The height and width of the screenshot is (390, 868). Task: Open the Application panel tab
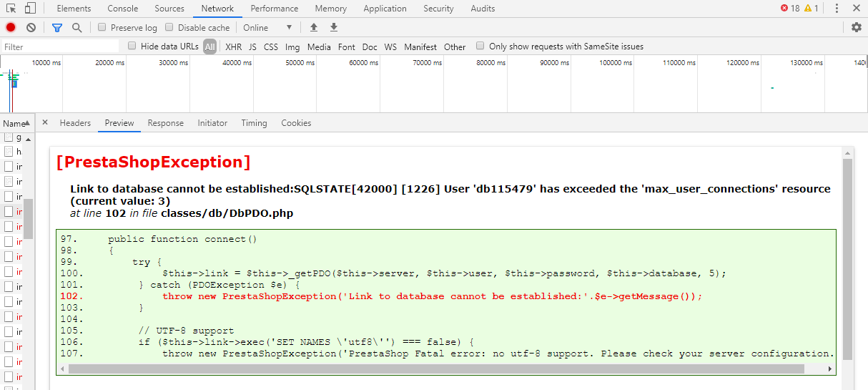coord(385,9)
